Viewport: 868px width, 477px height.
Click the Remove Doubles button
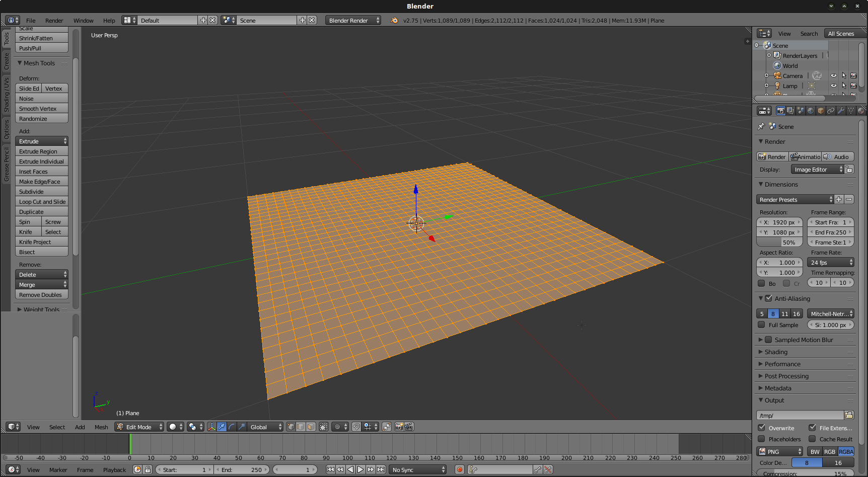pos(42,295)
